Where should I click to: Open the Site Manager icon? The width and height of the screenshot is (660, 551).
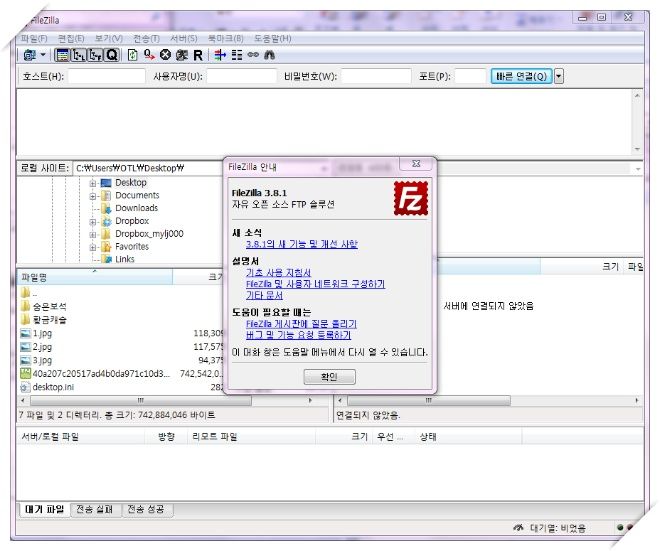[x=30, y=55]
